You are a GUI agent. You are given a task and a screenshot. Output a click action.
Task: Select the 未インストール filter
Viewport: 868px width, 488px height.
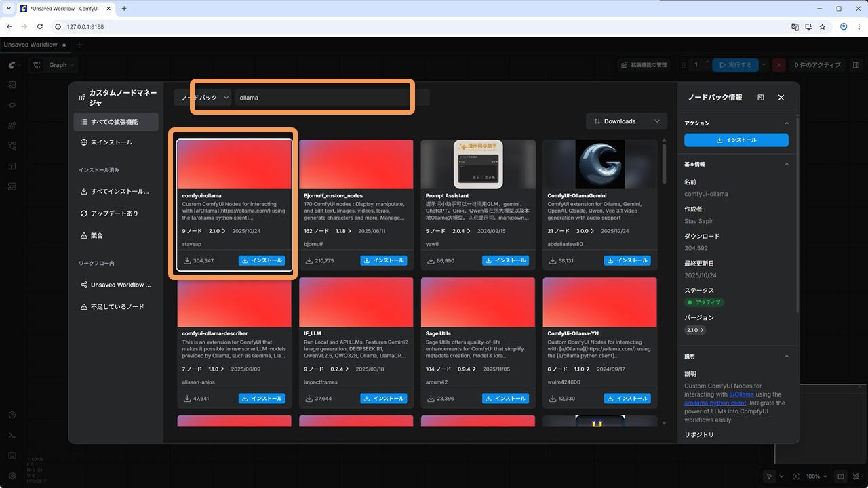click(111, 142)
